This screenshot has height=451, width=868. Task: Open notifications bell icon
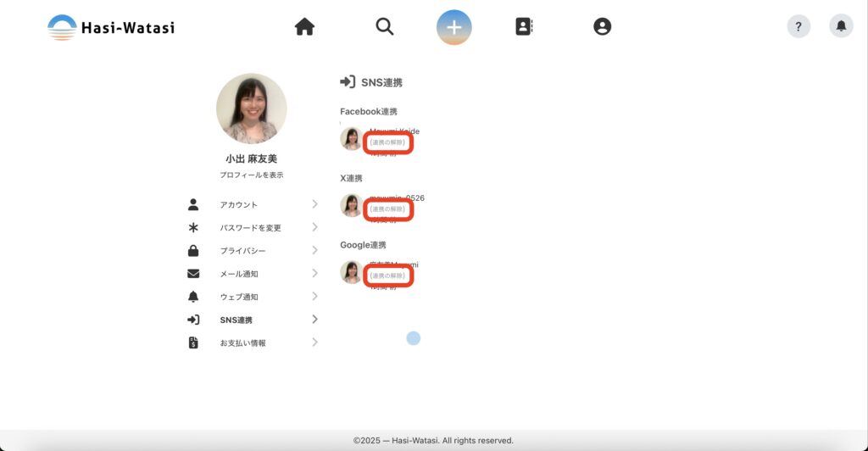[x=841, y=26]
